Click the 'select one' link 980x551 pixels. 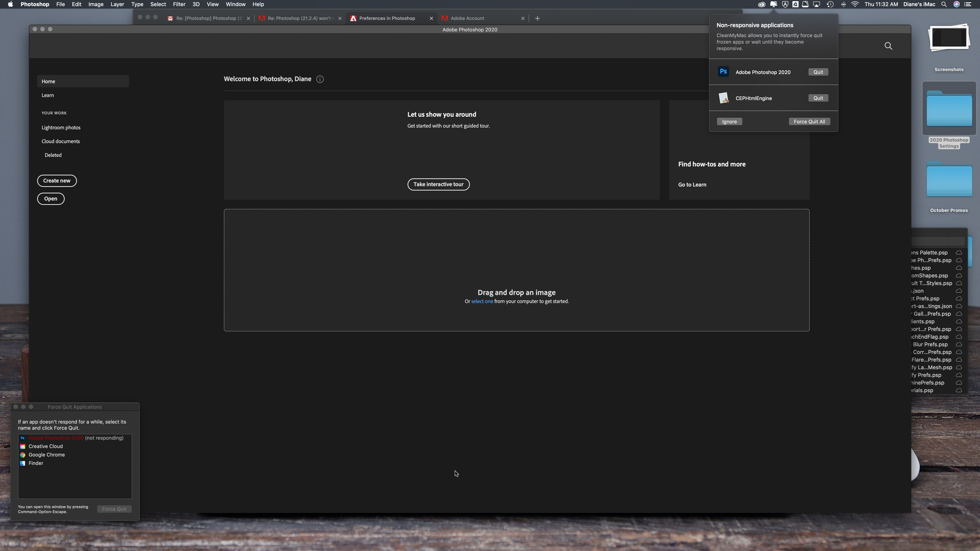pos(482,301)
